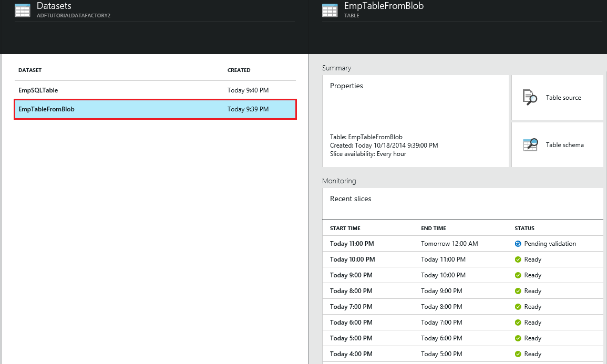Click the CREATED column header

click(x=239, y=70)
